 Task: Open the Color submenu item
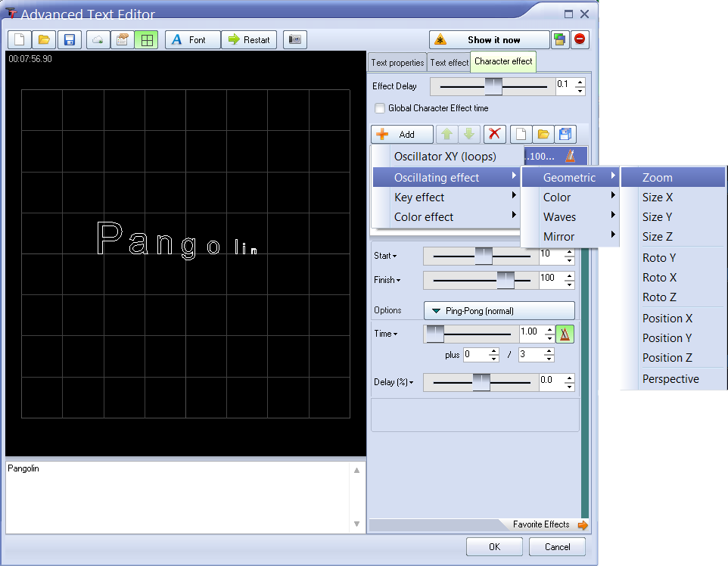point(570,197)
